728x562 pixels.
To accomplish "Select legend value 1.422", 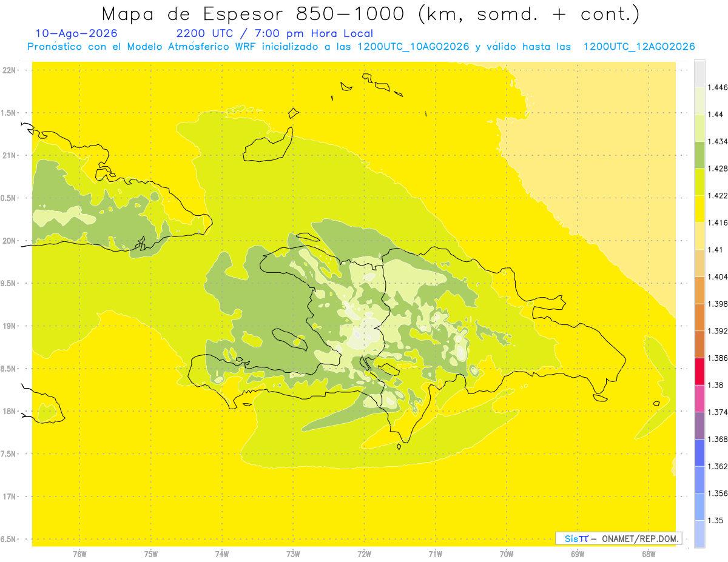I will tap(717, 195).
